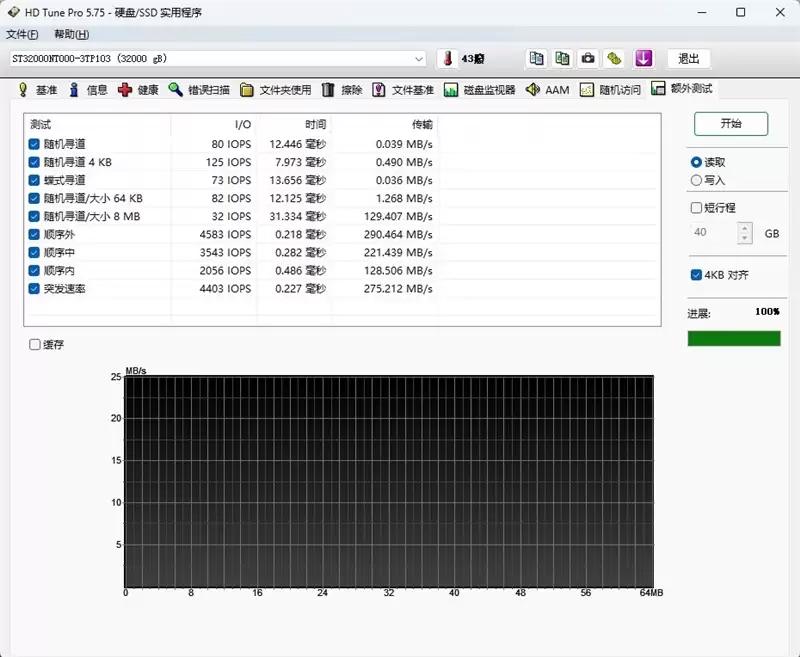The width and height of the screenshot is (800, 657).
Task: Enable the 短行程 checkbox
Action: click(x=695, y=207)
